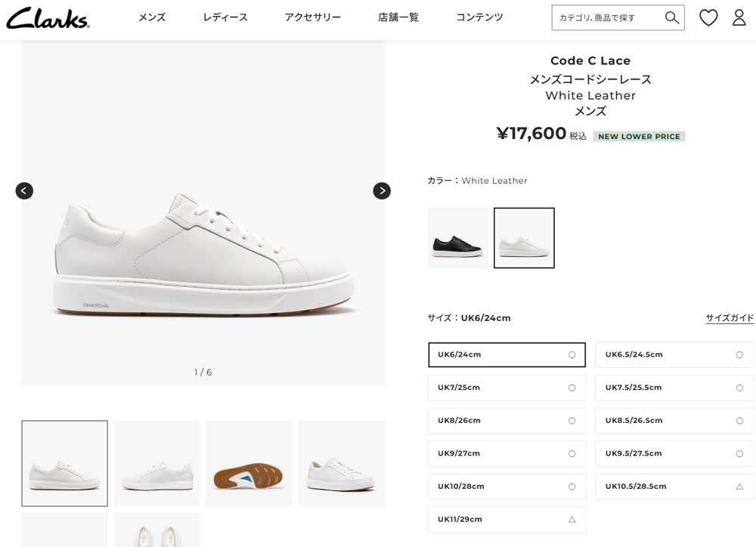Open the メンズ menu
The image size is (756, 547).
[152, 18]
